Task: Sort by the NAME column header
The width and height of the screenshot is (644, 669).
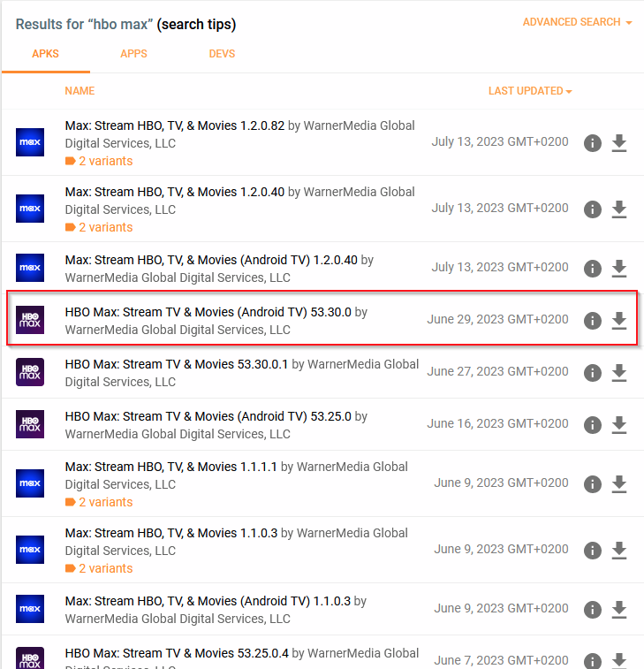Action: point(80,91)
